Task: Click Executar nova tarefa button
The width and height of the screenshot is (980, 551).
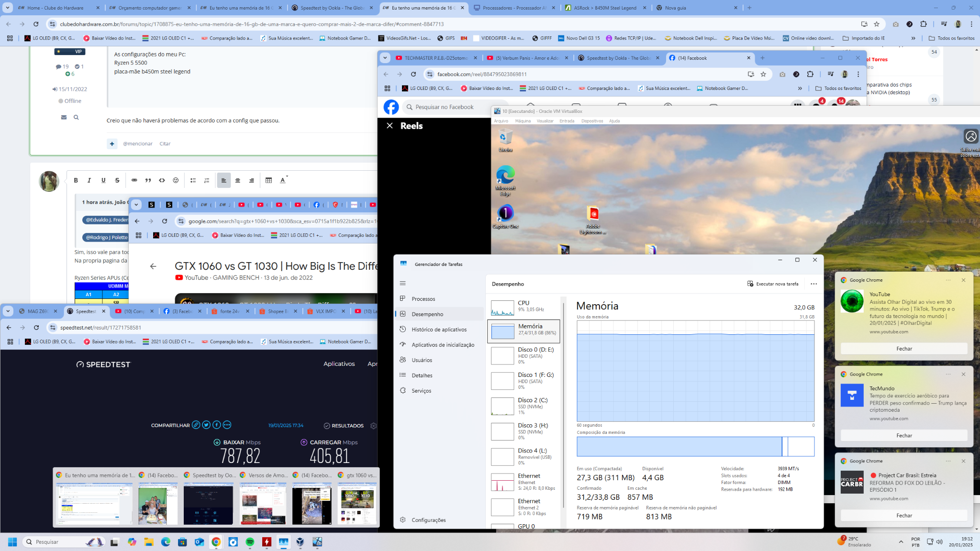Action: pos(773,284)
